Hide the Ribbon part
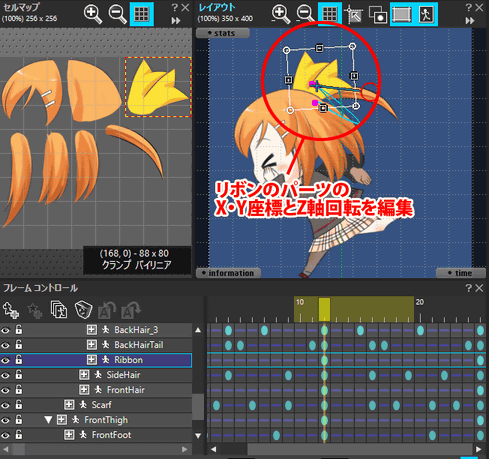The width and height of the screenshot is (489, 459). [x=5, y=360]
